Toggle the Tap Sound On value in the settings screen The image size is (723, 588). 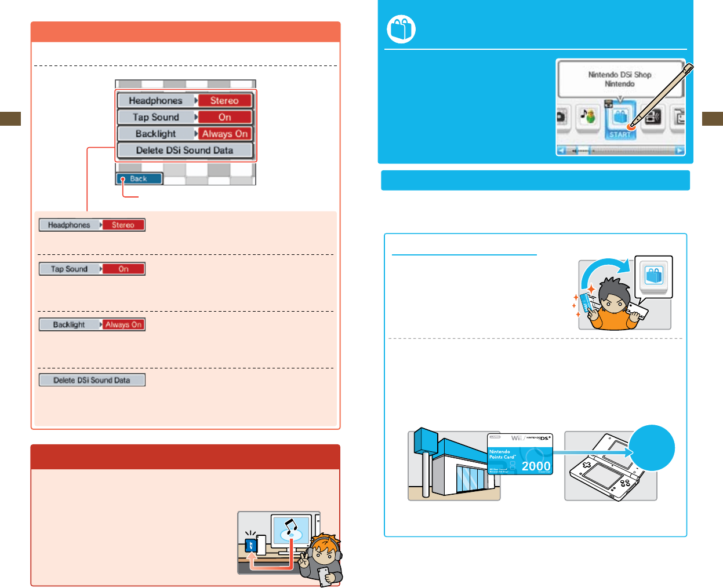click(x=225, y=117)
